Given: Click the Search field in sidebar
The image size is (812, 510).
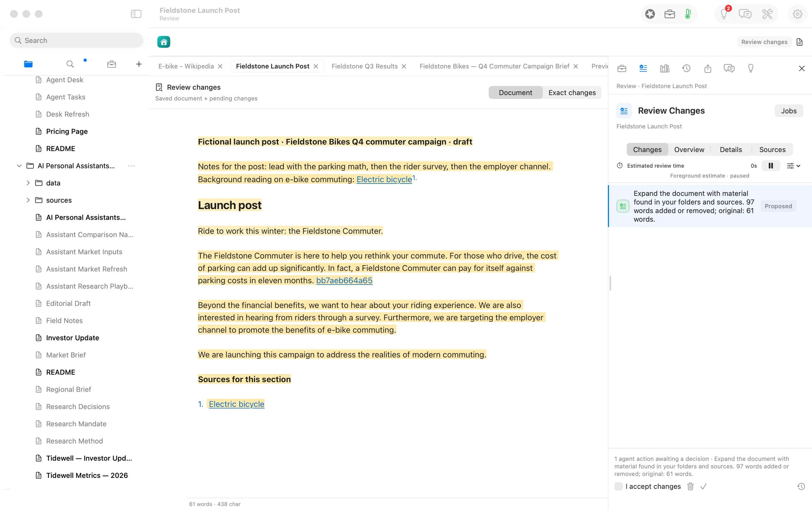Looking at the screenshot, I should (76, 40).
